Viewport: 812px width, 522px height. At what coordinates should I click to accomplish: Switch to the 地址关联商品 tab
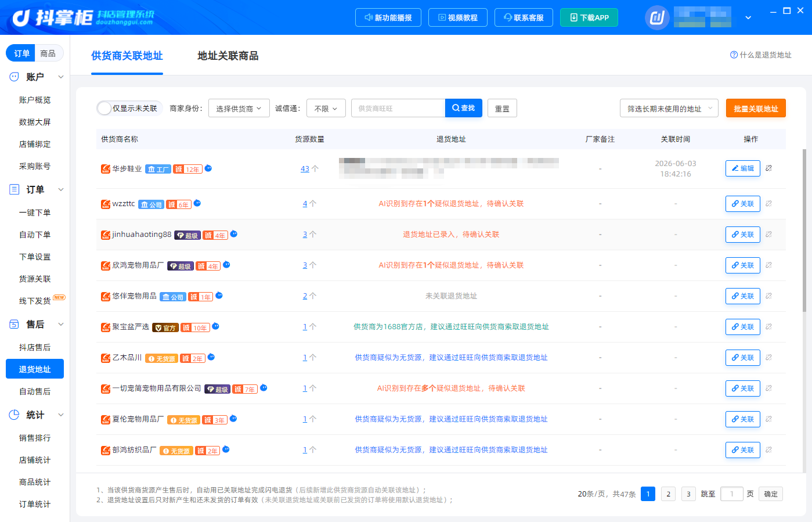228,56
